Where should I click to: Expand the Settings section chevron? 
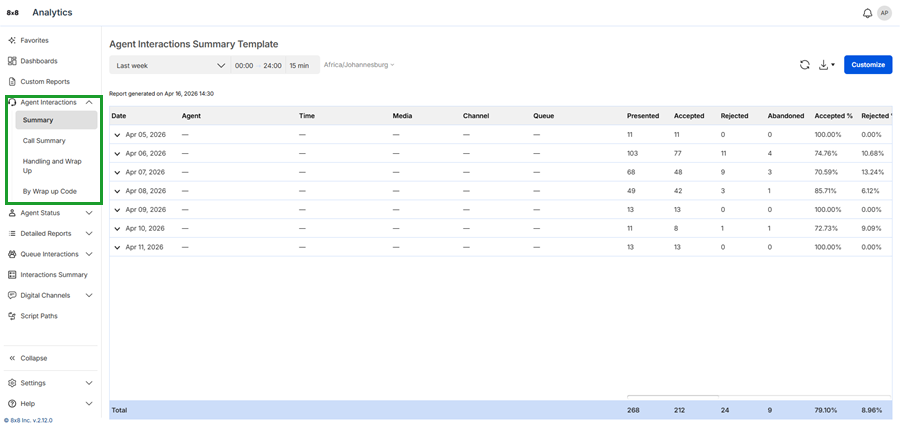89,383
